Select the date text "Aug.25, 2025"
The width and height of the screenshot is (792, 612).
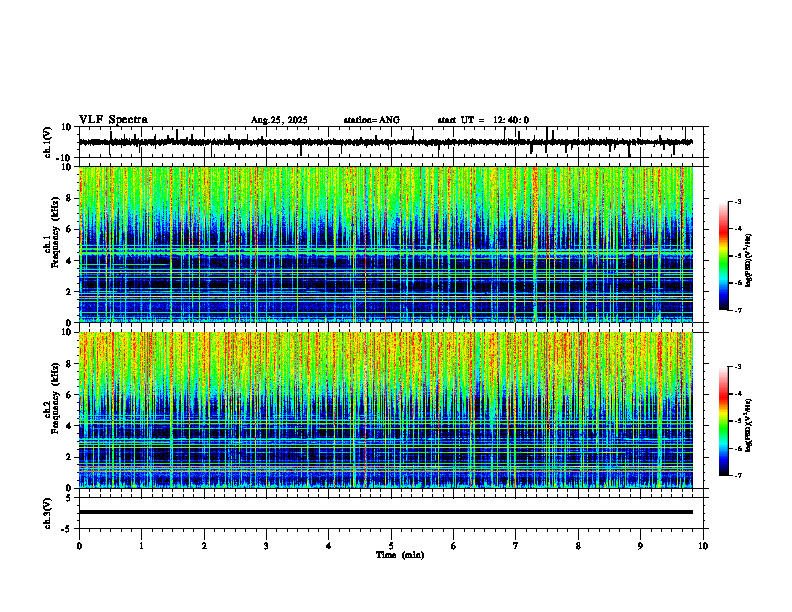coord(279,120)
